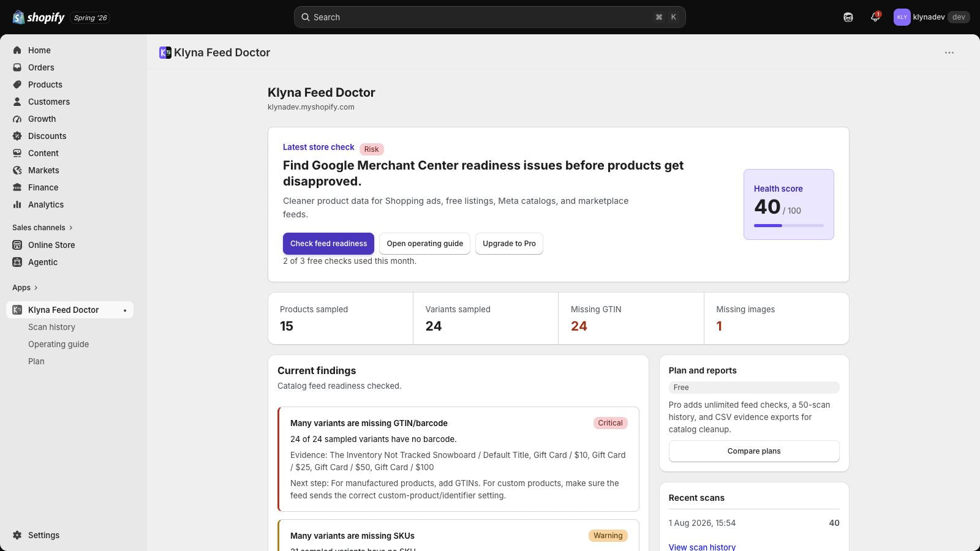Click the Agentic channel icon
This screenshot has height=551, width=980.
click(17, 262)
